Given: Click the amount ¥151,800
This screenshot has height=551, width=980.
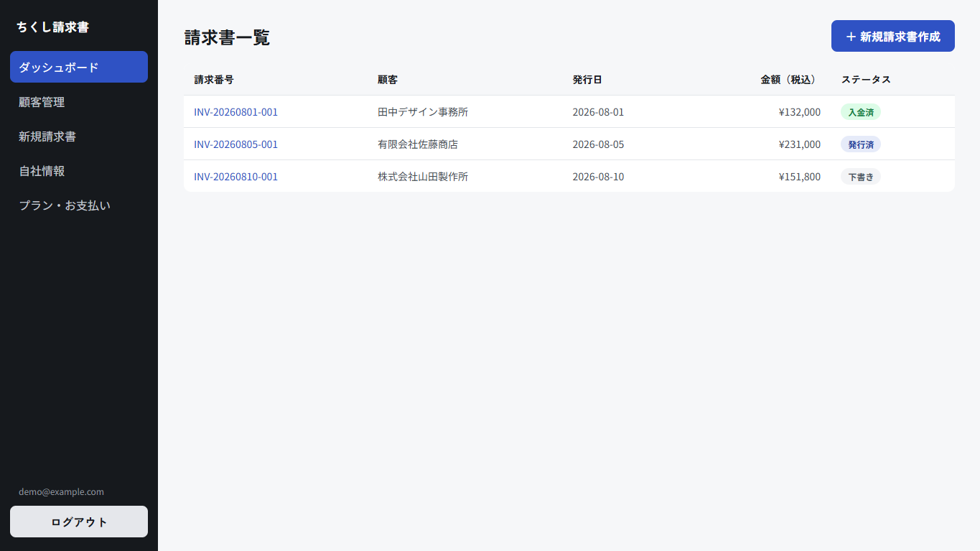Looking at the screenshot, I should point(799,177).
